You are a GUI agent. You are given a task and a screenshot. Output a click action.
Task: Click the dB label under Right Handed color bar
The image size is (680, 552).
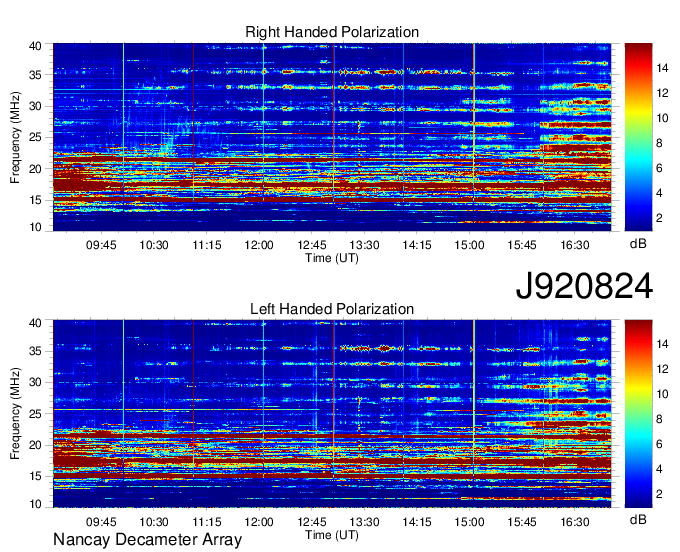(x=638, y=244)
